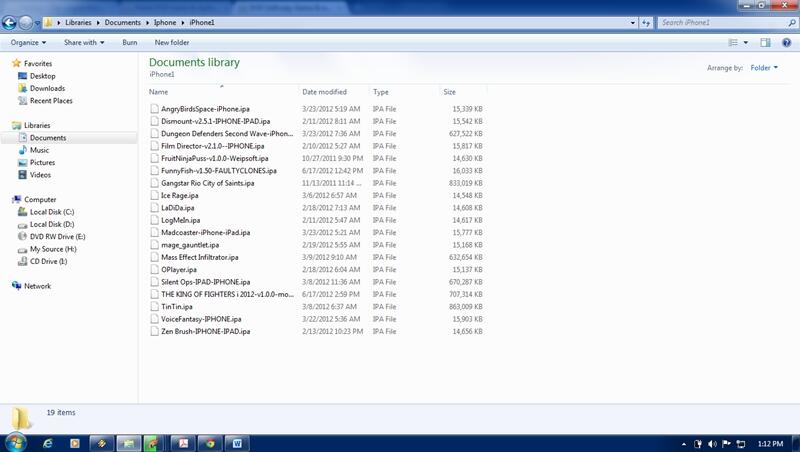Select the Favorites group header
Viewport: 800px width, 452px height.
point(32,63)
